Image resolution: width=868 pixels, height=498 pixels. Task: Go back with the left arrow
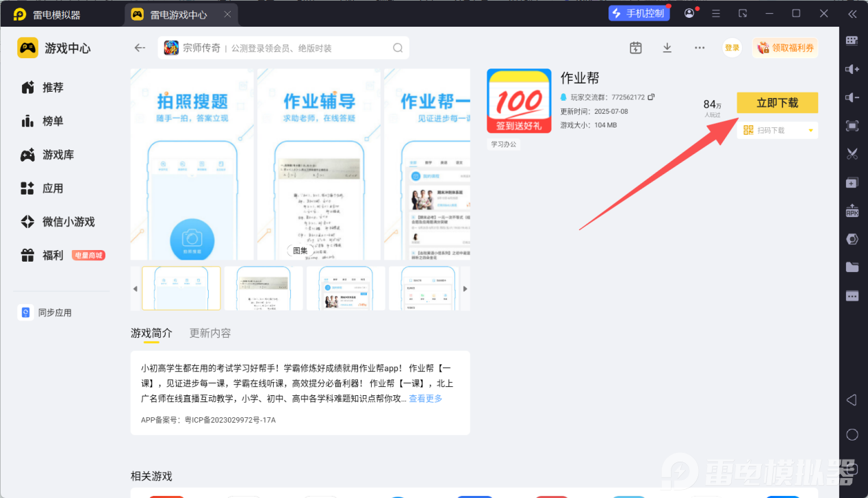click(x=140, y=48)
